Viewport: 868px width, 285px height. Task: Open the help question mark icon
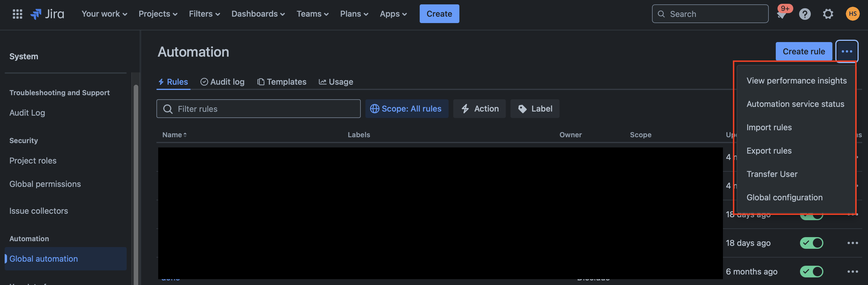805,14
